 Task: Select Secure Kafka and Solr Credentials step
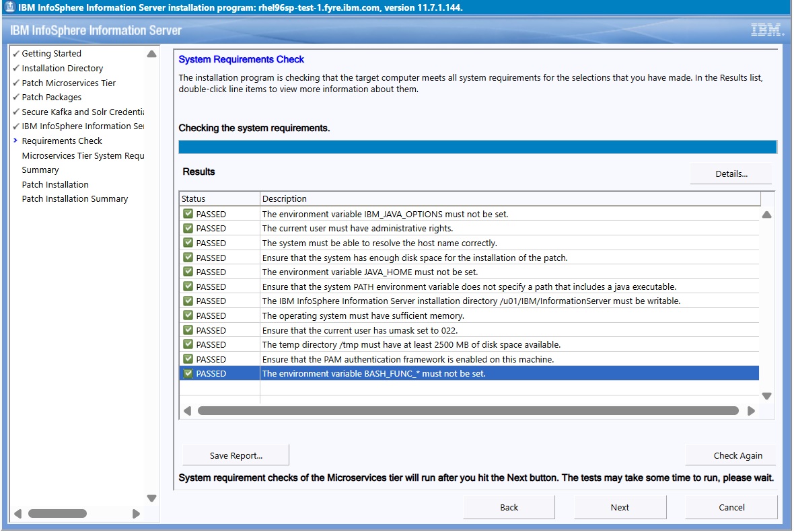coord(83,112)
